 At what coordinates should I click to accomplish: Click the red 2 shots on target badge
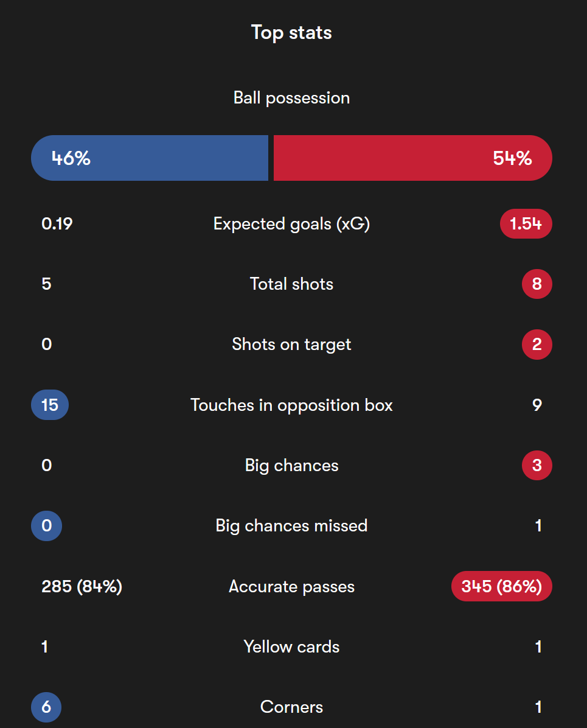pyautogui.click(x=537, y=344)
